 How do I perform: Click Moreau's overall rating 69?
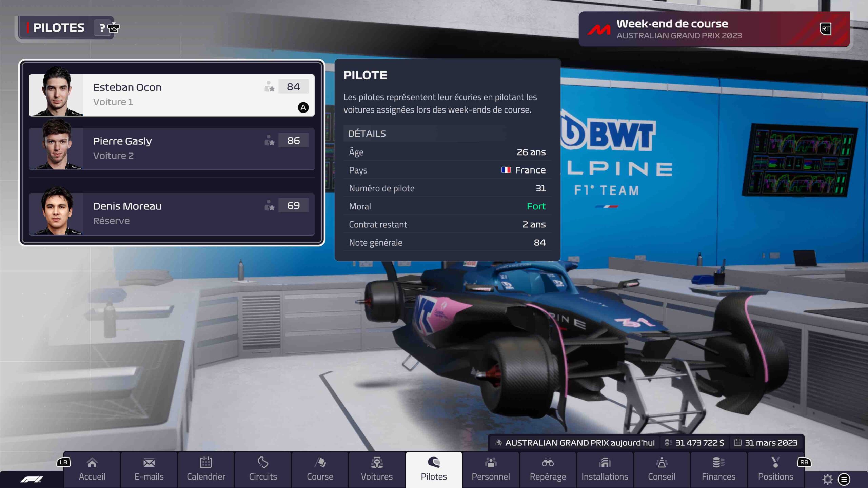(x=293, y=206)
